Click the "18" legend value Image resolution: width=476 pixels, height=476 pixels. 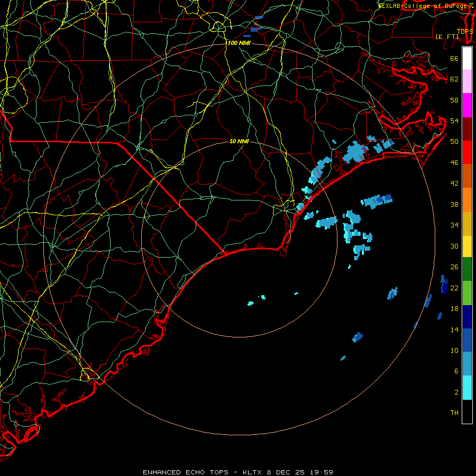pos(454,309)
